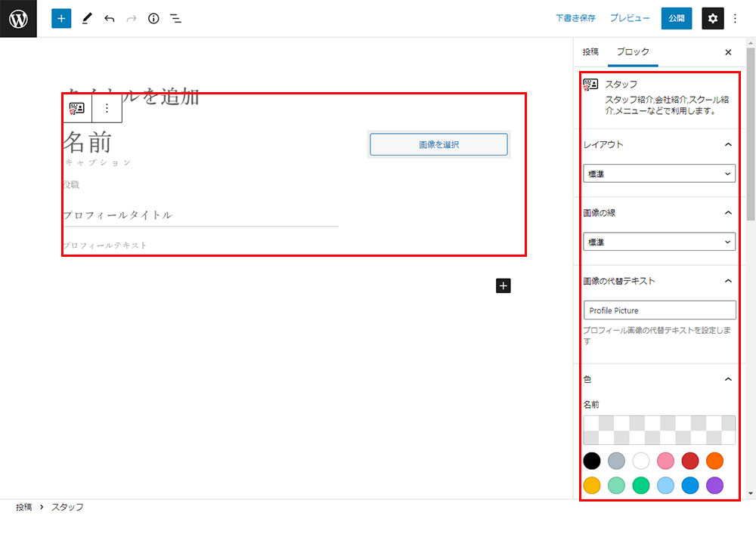Click the 画像を選択 button

[x=438, y=144]
